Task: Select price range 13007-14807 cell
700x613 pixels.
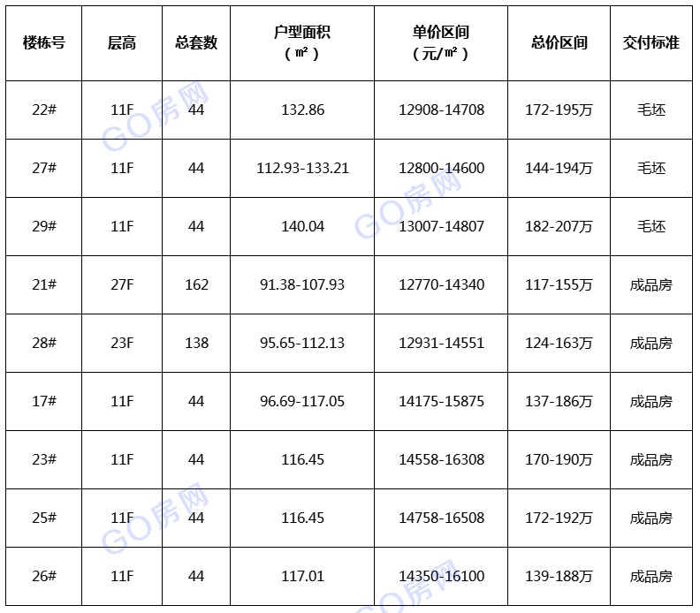Action: [441, 227]
